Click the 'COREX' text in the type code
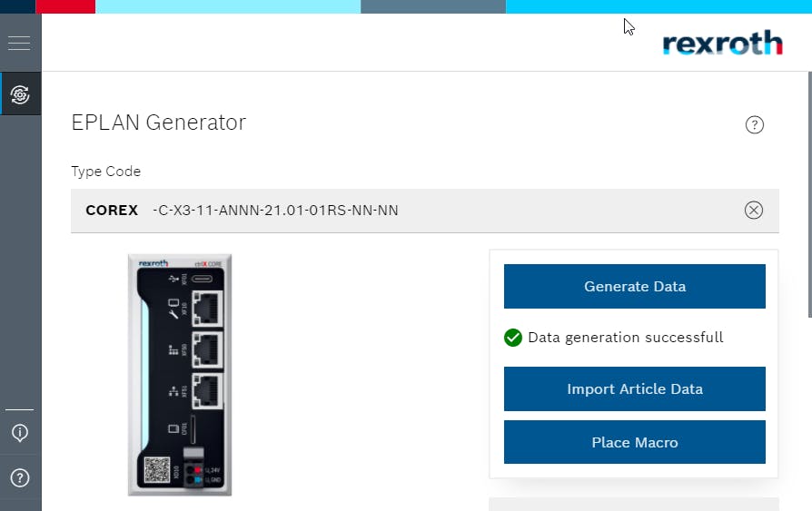Viewport: 812px width, 511px height. tap(112, 211)
